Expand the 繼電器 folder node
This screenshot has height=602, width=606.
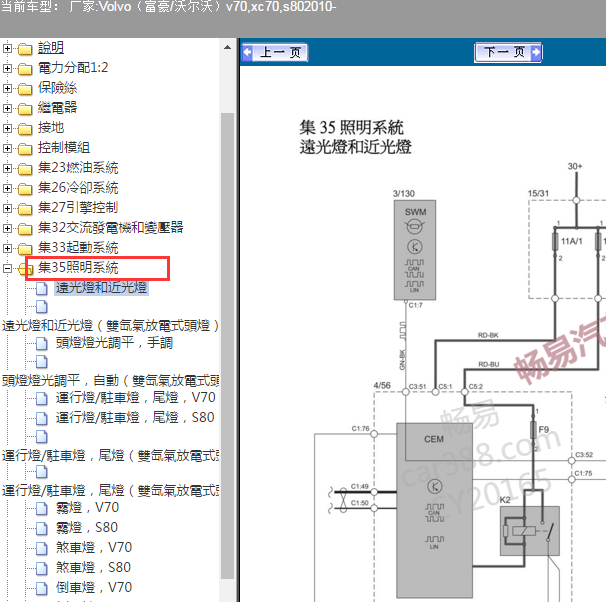coord(7,109)
